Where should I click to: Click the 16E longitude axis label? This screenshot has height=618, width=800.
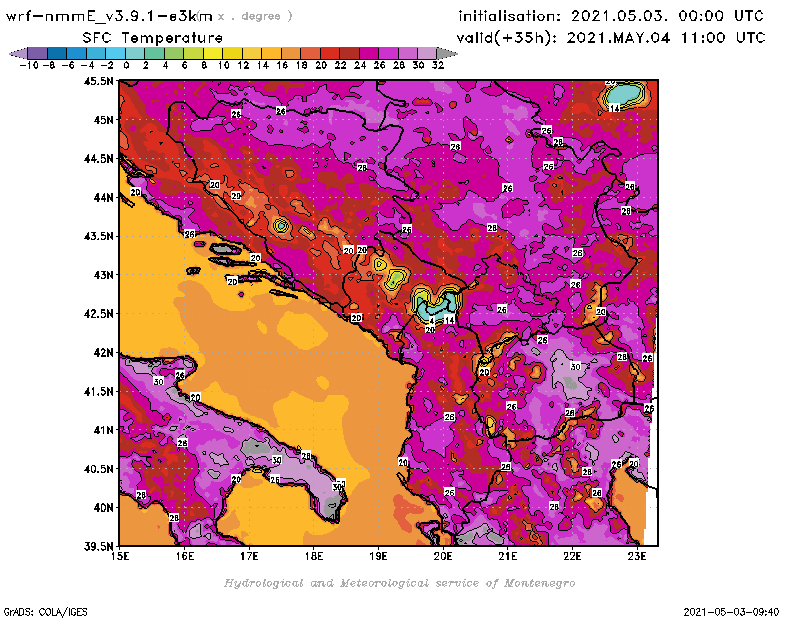[185, 556]
